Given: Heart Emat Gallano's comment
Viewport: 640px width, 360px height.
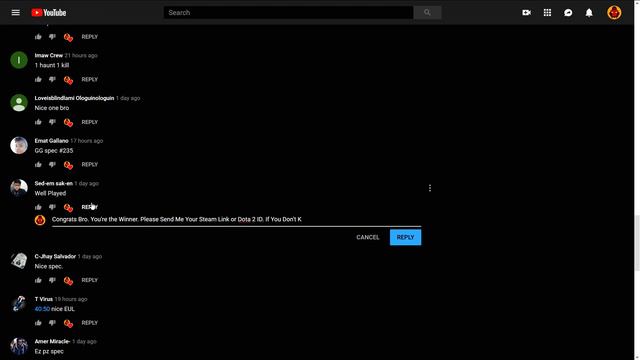Looking at the screenshot, I should click(x=68, y=165).
